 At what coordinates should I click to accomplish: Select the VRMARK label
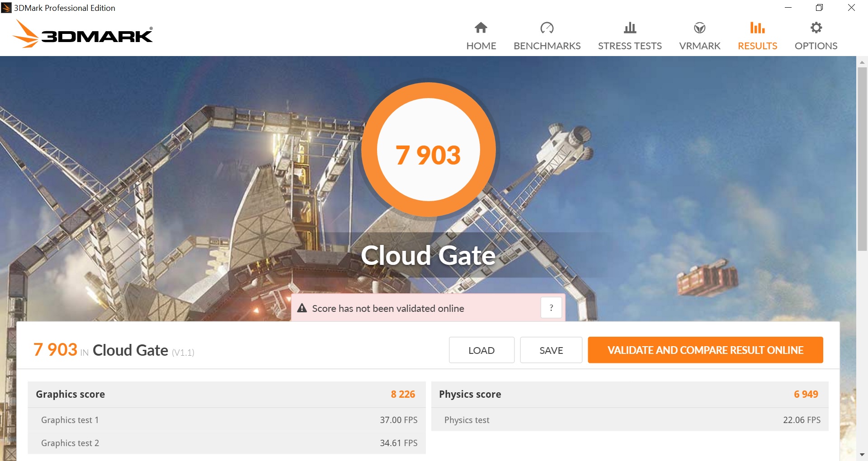point(700,46)
